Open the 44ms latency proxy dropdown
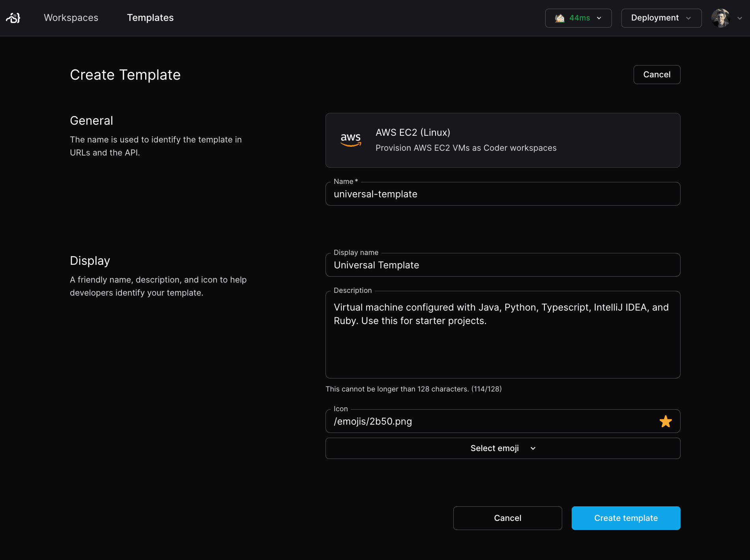750x560 pixels. click(578, 18)
